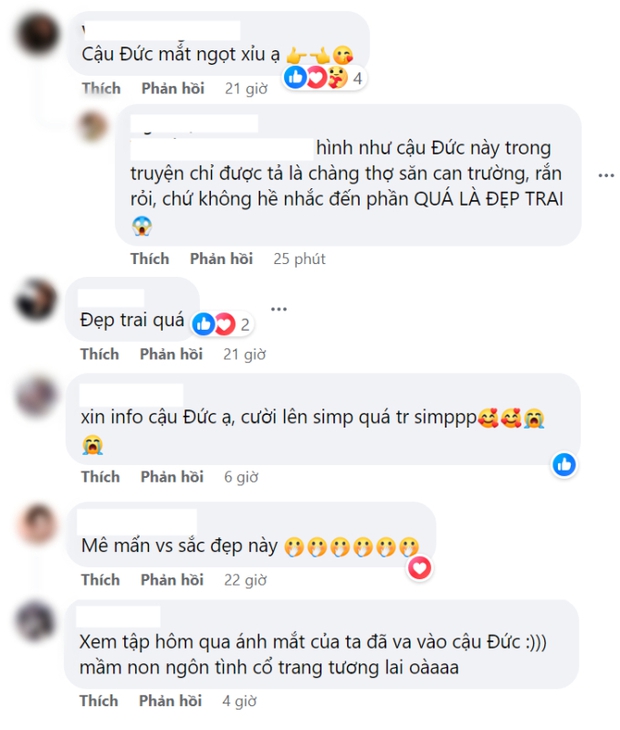
Task: Click Thích under 'Đẹp trai quá' comment
Action: pyautogui.click(x=100, y=354)
